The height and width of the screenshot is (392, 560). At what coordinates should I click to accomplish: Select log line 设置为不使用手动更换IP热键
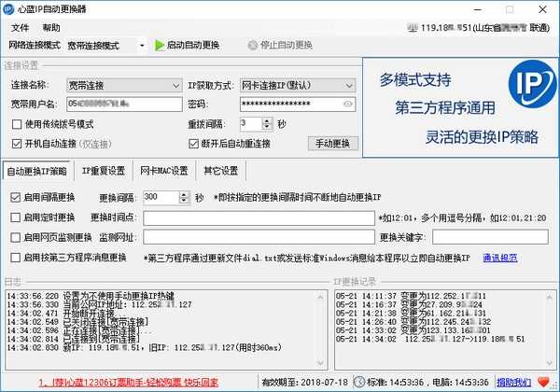click(91, 296)
